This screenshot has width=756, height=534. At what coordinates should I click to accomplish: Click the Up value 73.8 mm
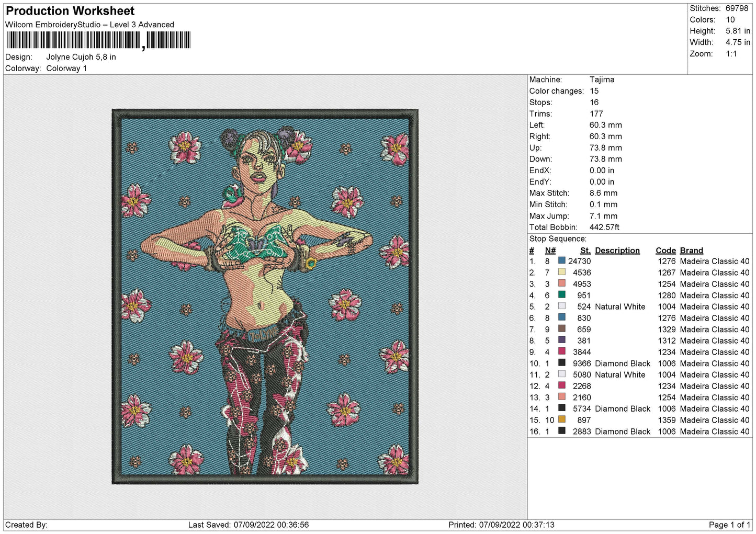605,148
